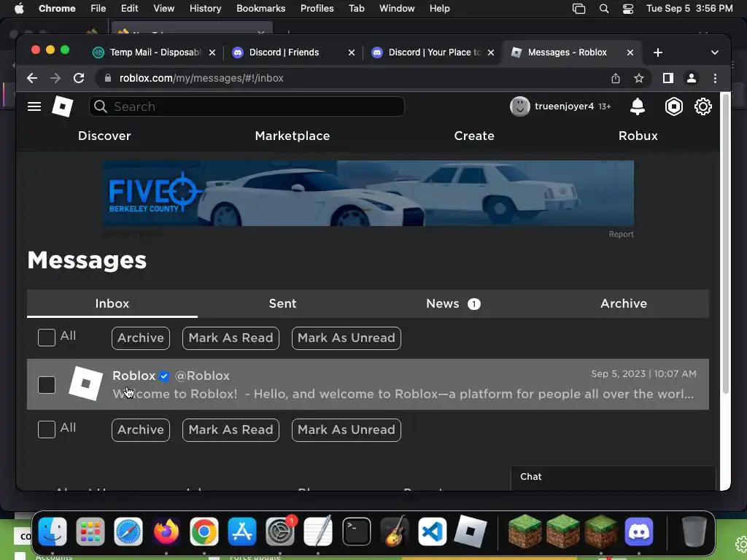Select the Inbox tab
747x560 pixels.
pos(112,303)
